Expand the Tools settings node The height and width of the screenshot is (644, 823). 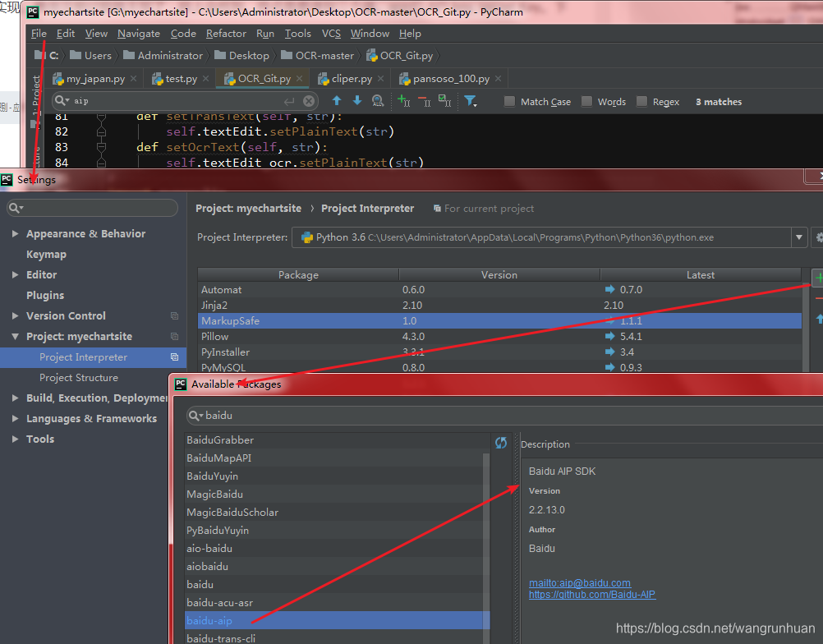coord(16,439)
